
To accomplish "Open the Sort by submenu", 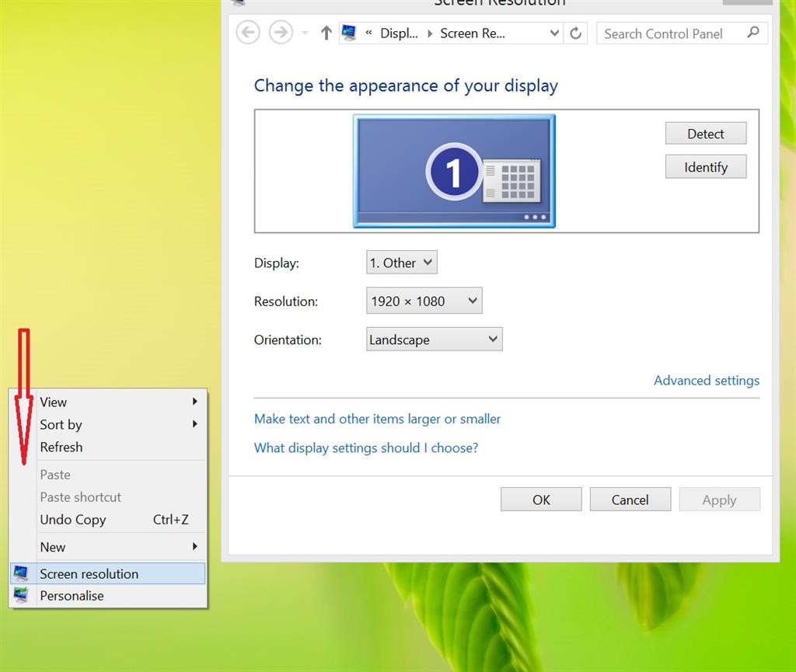I will tap(107, 424).
